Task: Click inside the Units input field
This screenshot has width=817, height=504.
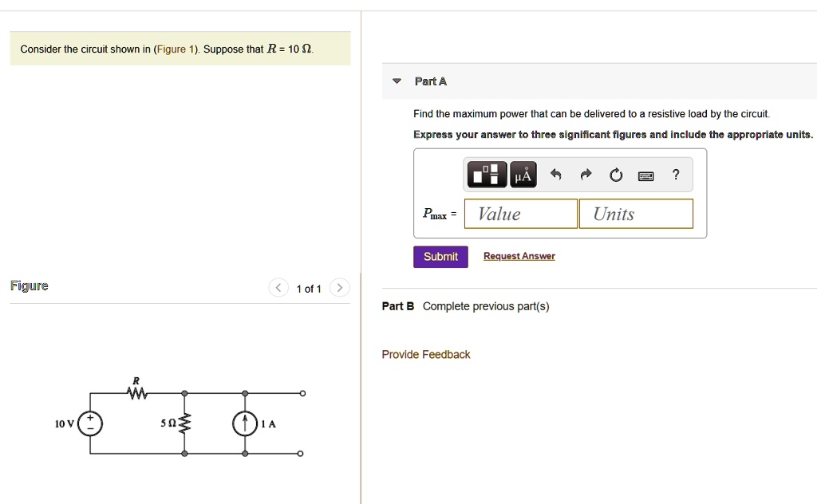Action: pos(636,214)
